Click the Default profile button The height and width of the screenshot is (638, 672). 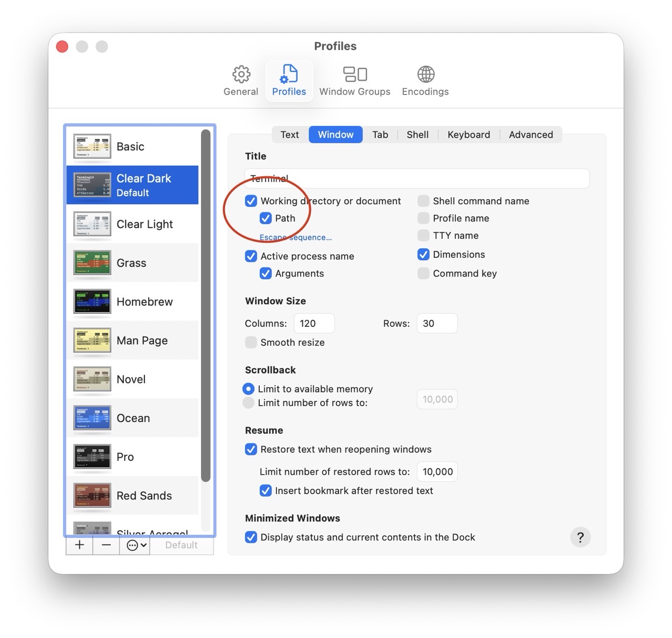[182, 545]
